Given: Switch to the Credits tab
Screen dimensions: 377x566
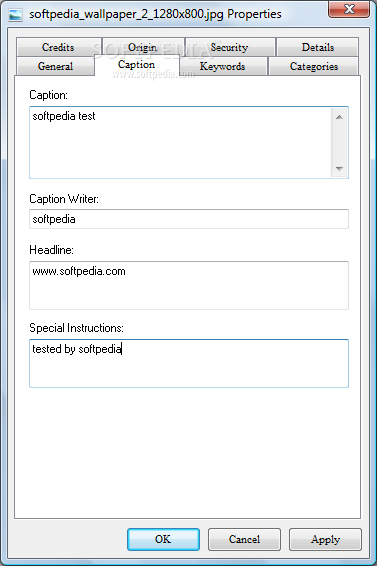Looking at the screenshot, I should pos(58,47).
